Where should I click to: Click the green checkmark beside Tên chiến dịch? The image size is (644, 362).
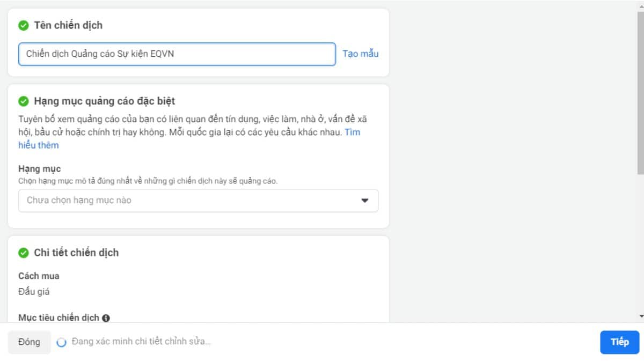[x=24, y=25]
